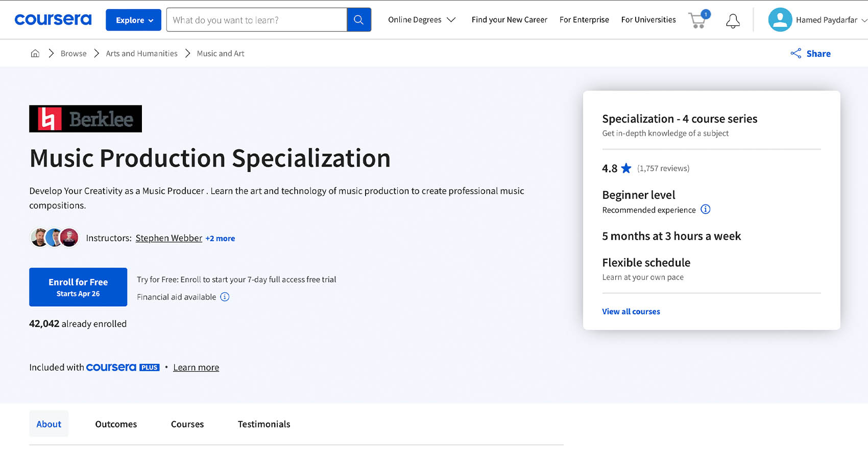
Task: Go to For Universities
Action: click(x=648, y=19)
